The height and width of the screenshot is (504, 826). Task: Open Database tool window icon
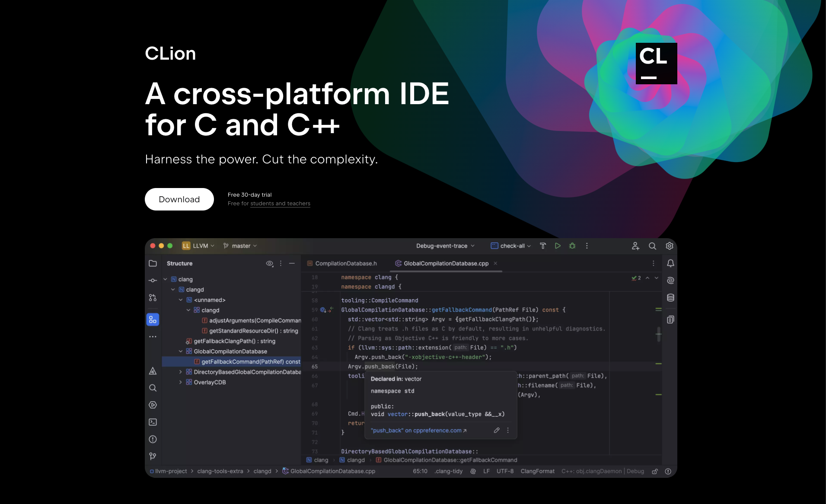670,298
